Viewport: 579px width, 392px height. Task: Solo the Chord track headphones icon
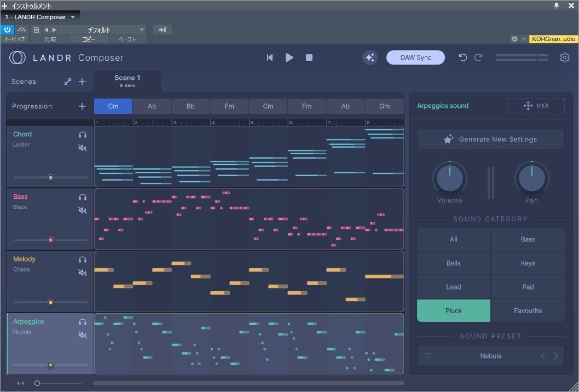click(x=83, y=135)
